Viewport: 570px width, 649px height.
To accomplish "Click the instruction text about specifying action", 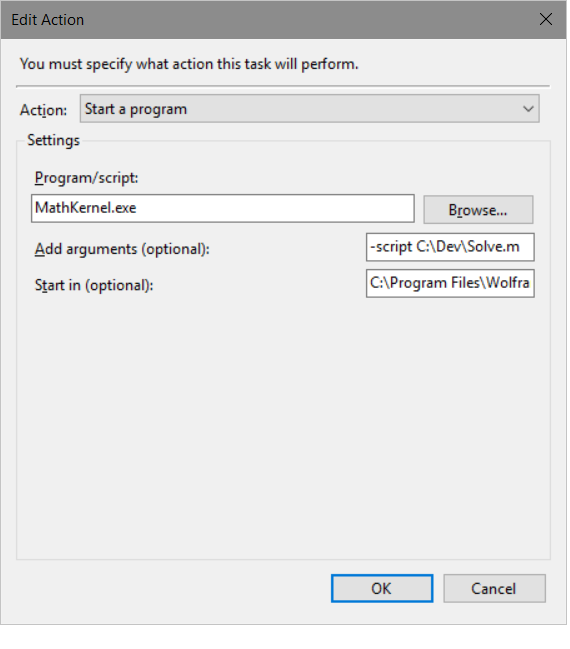I will tap(189, 64).
